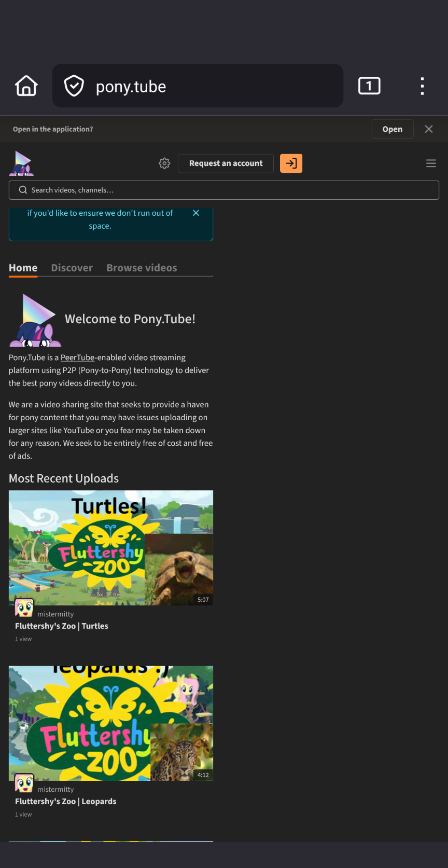Click mistermitty avatar on Leopards video
The height and width of the screenshot is (868, 448).
tap(24, 783)
